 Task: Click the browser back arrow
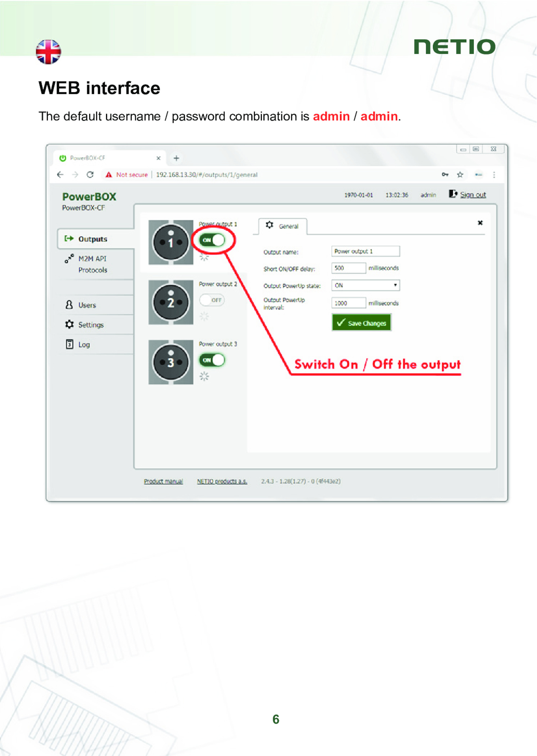pyautogui.click(x=60, y=174)
